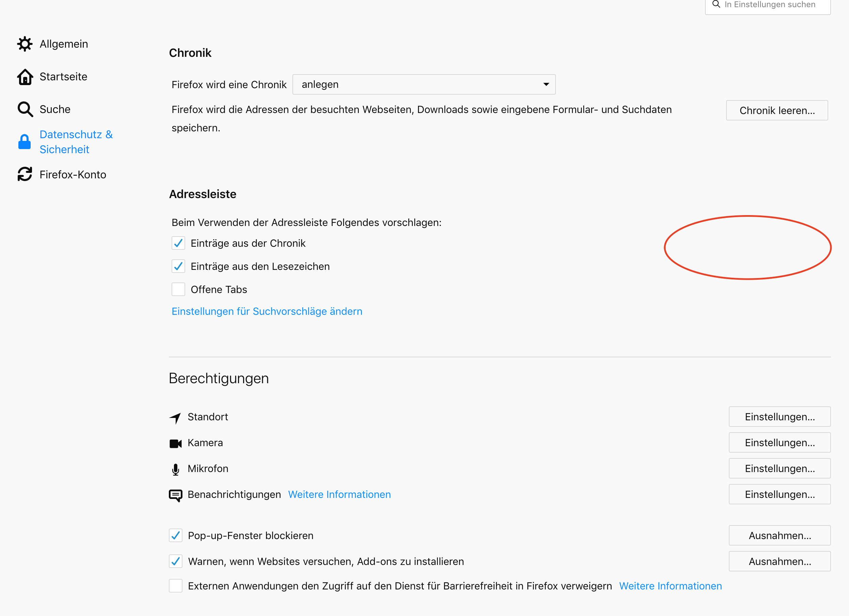
Task: Uncheck Einträge aus der Chronik
Action: tap(178, 243)
